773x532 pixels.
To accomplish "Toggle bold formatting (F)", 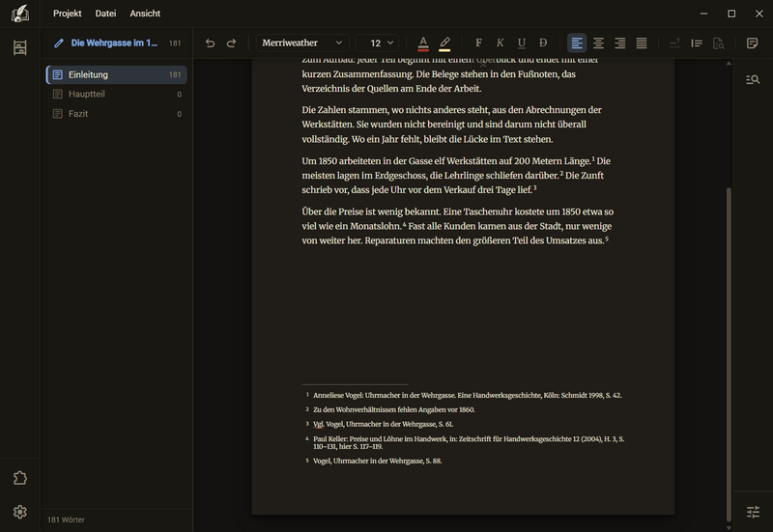I will (x=478, y=42).
